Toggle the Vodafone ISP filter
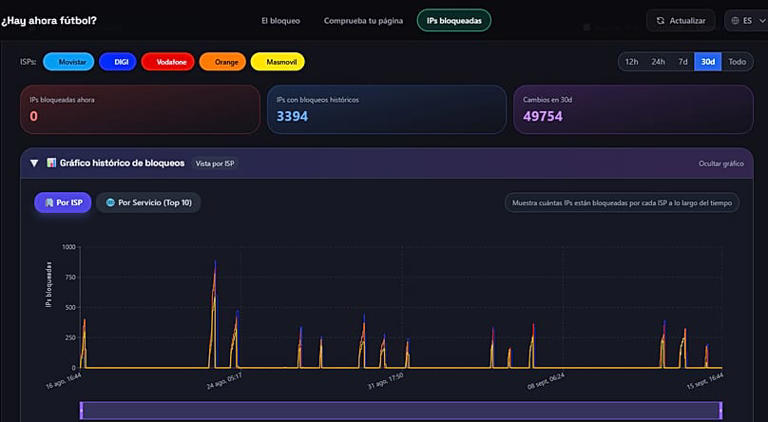 168,62
